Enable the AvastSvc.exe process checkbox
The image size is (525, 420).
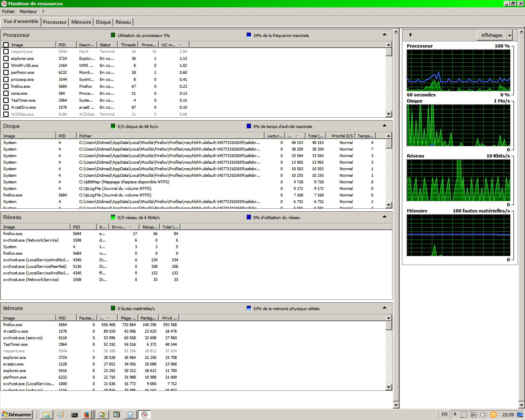point(6,107)
